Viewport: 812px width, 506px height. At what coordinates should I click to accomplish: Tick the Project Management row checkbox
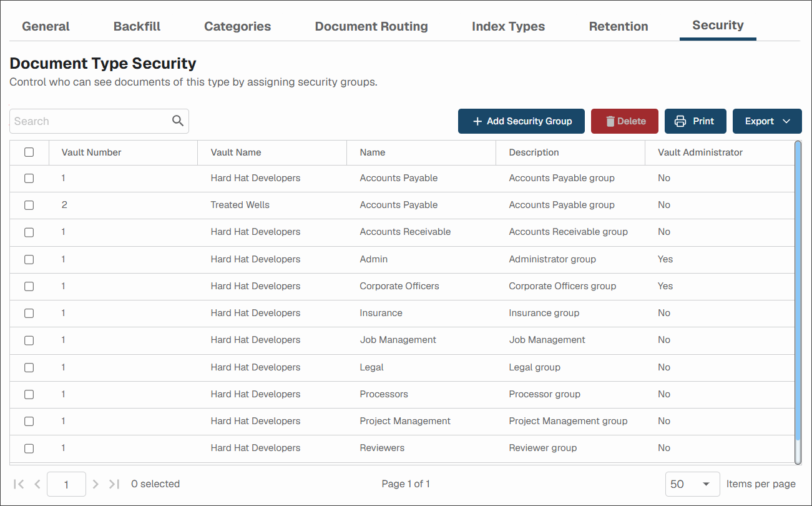click(29, 421)
